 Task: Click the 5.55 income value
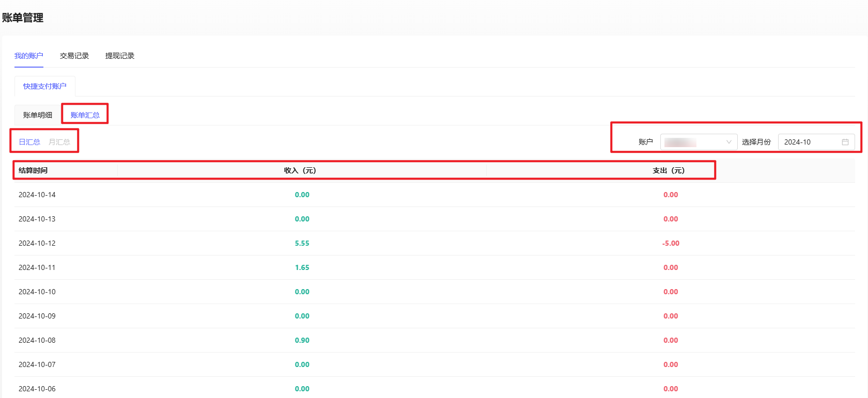point(302,243)
